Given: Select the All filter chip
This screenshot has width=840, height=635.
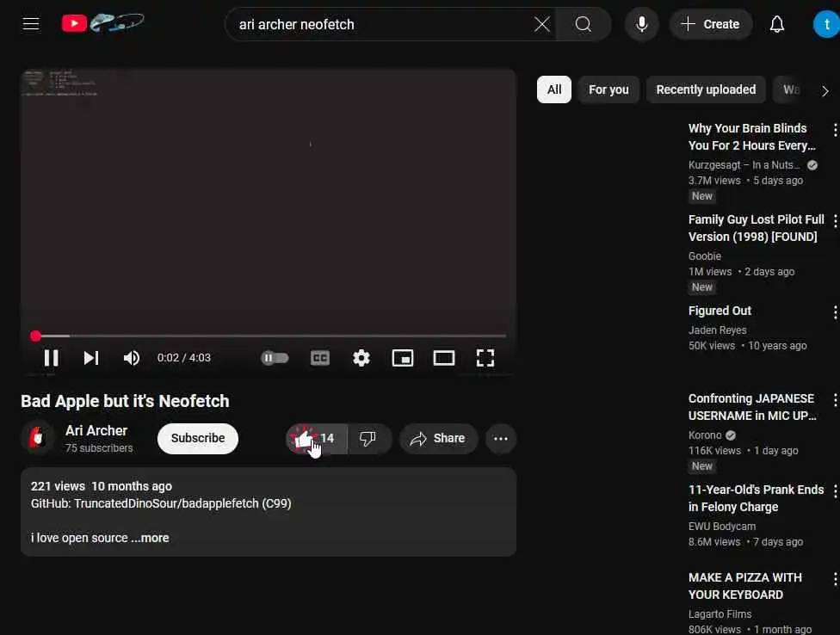Looking at the screenshot, I should [554, 89].
